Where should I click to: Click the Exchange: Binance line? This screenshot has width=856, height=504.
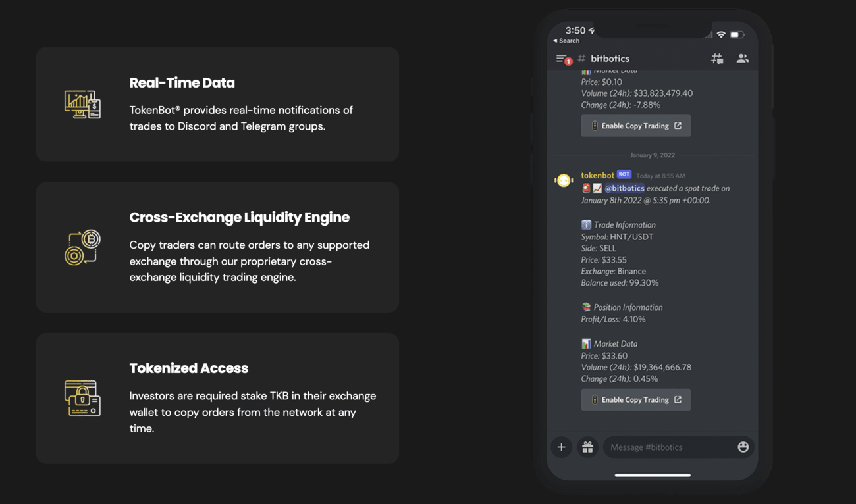(613, 271)
